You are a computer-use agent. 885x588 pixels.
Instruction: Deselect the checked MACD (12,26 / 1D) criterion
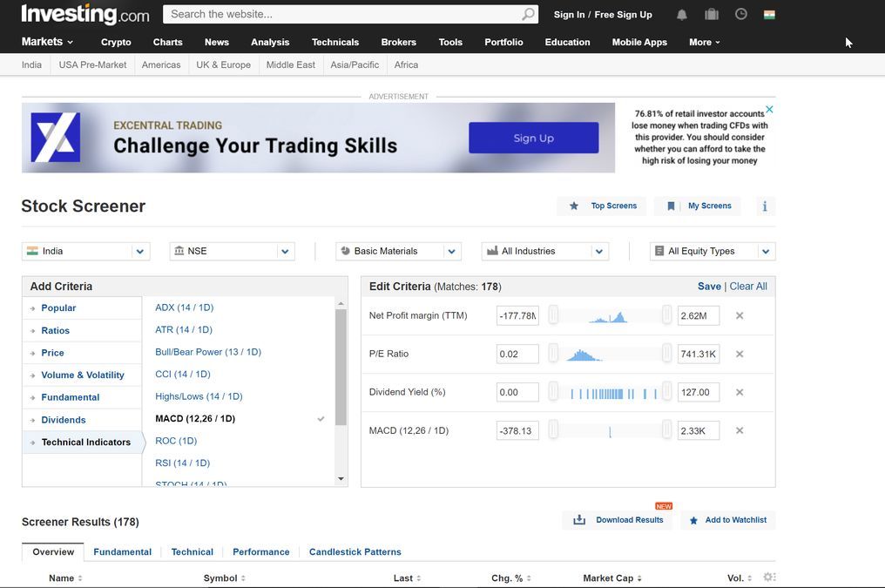click(237, 419)
